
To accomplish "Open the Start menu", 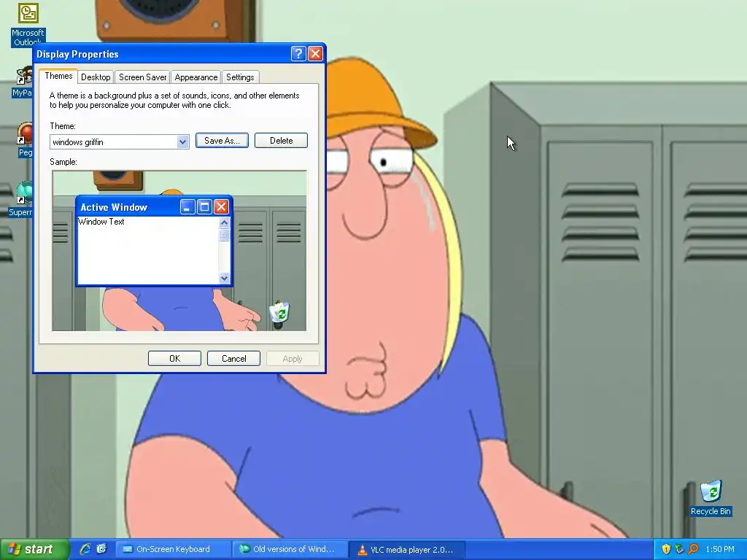I will tap(34, 549).
